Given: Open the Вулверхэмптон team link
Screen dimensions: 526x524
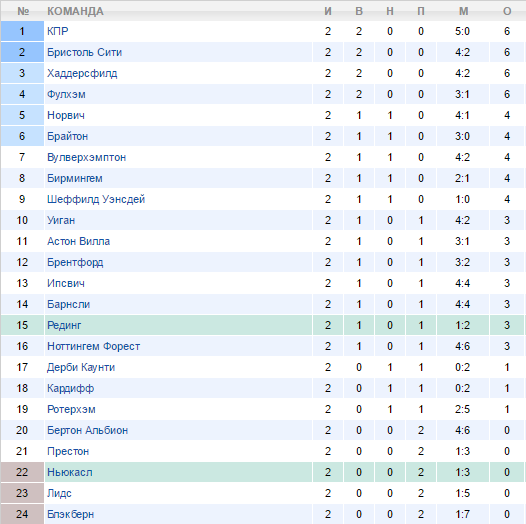Looking at the screenshot, I should tap(87, 157).
